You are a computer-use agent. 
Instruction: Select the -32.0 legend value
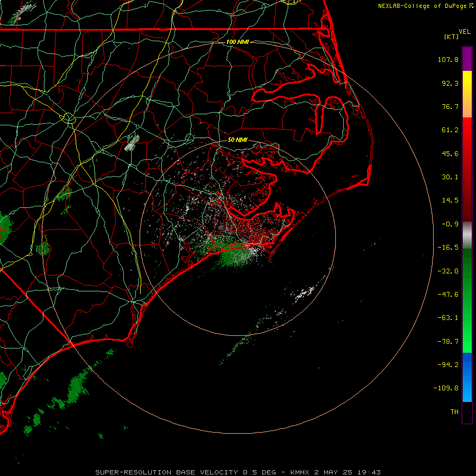click(448, 271)
